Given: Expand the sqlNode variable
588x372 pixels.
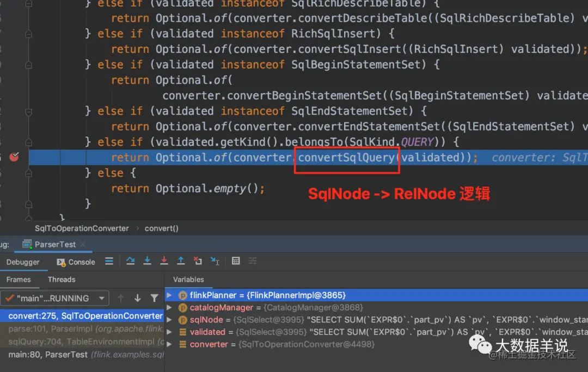Looking at the screenshot, I should coord(169,320).
